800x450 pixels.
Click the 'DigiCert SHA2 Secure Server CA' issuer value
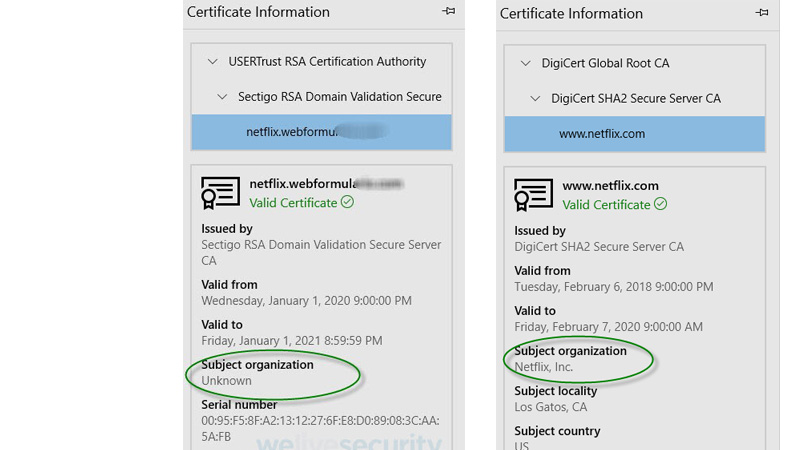click(599, 246)
